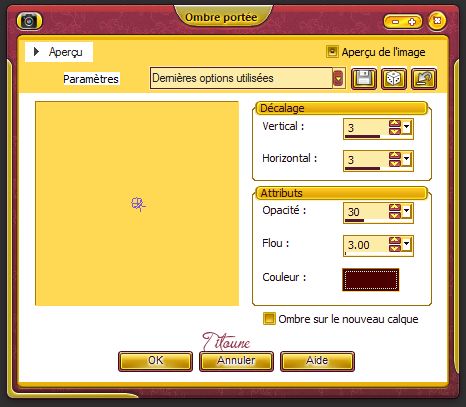Screen dimensions: 466x407
Task: Confirm with the OK button
Action: point(155,361)
